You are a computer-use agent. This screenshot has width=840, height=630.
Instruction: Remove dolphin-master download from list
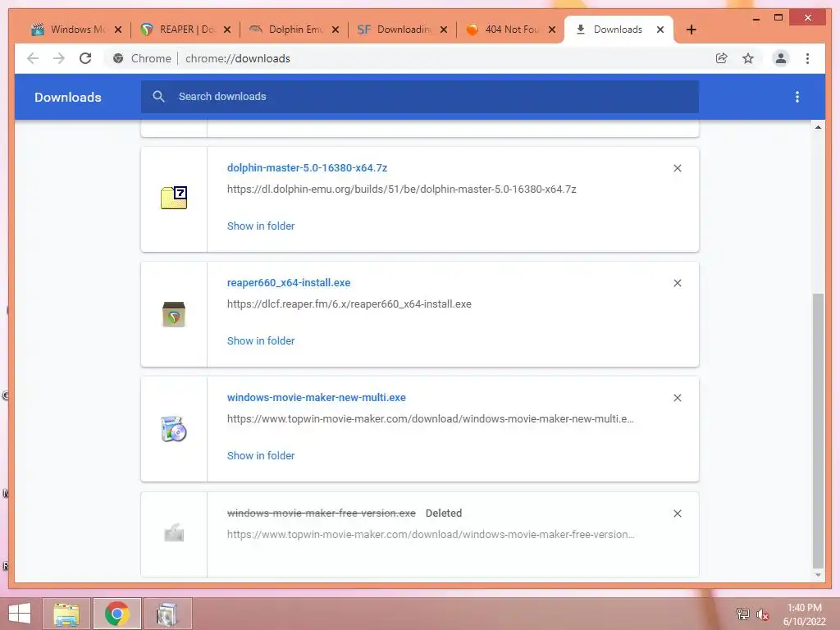coord(677,168)
